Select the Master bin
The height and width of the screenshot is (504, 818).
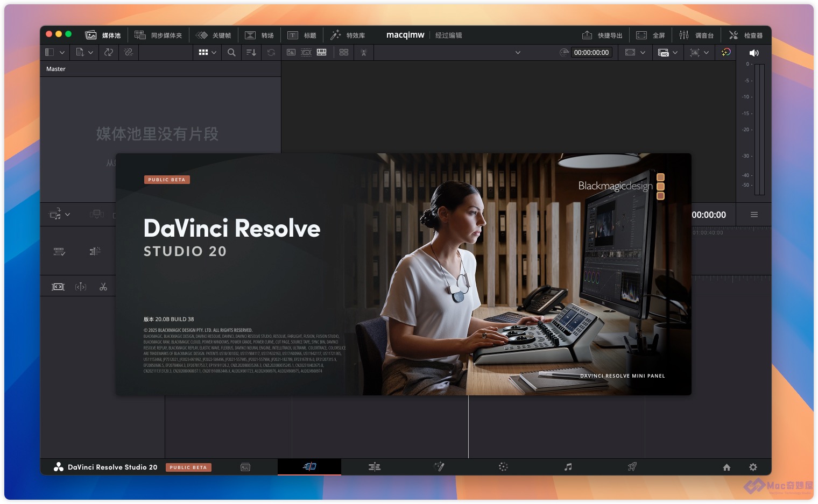click(x=56, y=69)
